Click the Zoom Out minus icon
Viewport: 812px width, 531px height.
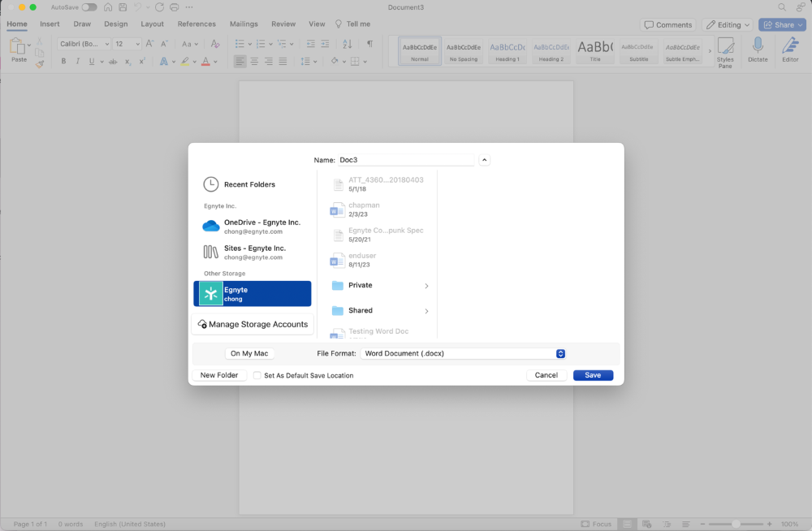coord(702,525)
